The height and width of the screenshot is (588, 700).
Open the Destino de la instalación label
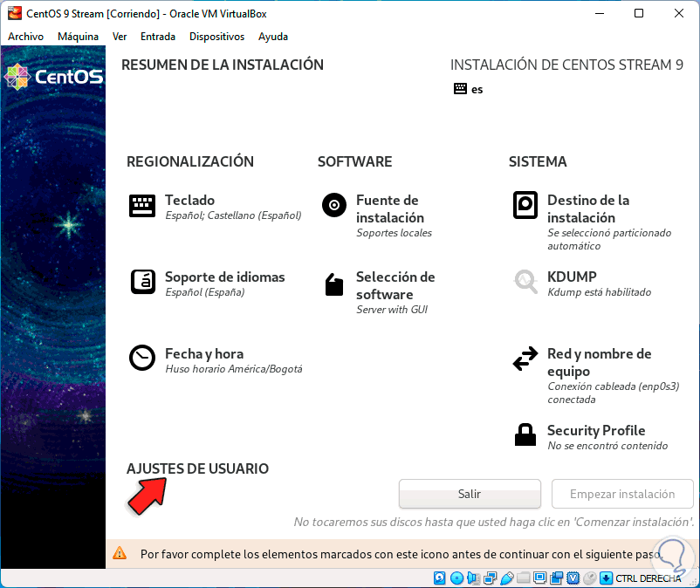coord(588,209)
